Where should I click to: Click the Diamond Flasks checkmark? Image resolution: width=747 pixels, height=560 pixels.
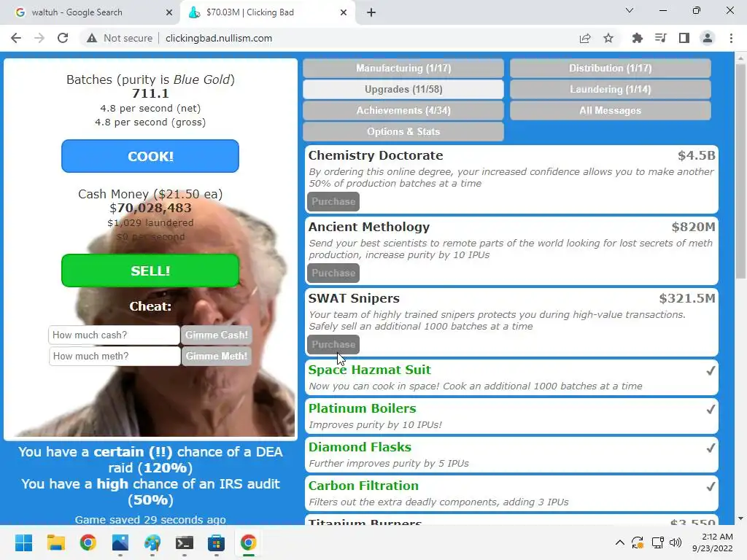coord(711,448)
